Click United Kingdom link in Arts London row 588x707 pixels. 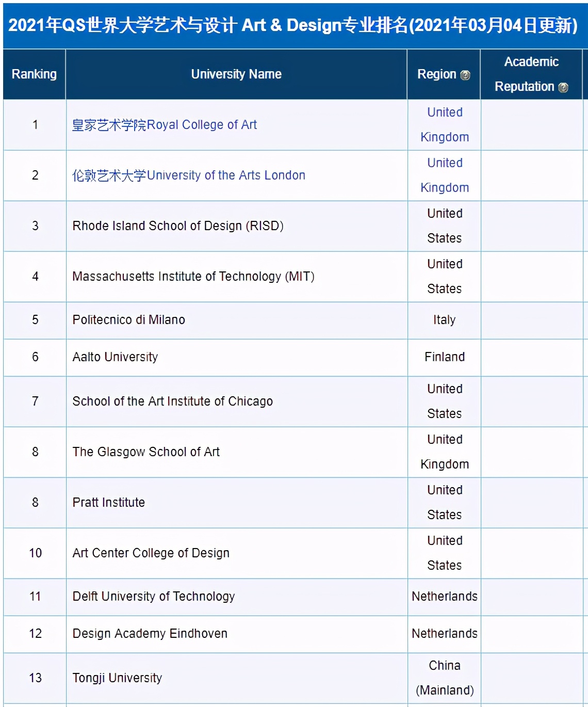[x=445, y=175]
